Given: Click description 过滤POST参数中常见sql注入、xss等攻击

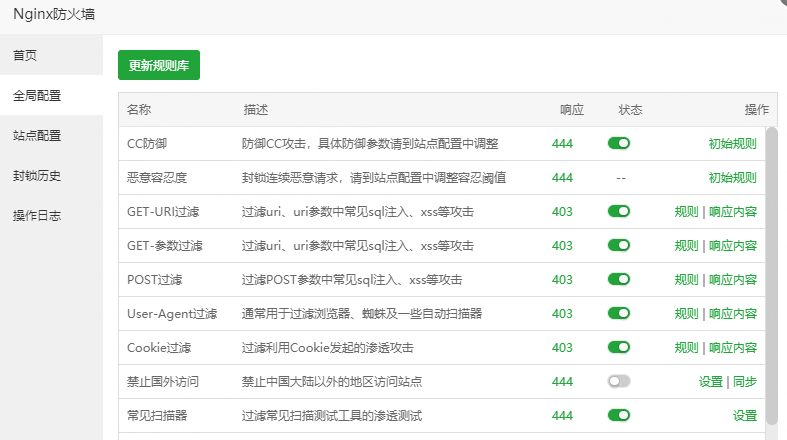Looking at the screenshot, I should (352, 279).
